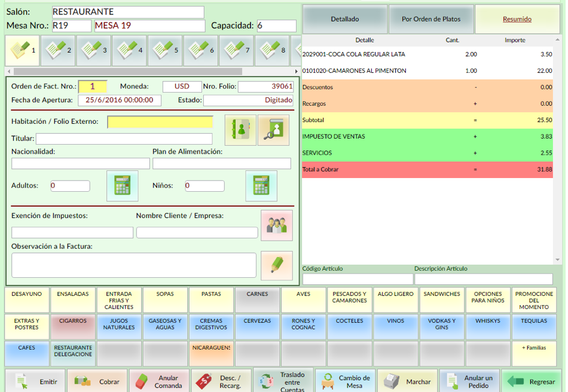Open the calculator next to Niños
This screenshot has height=392, width=568.
point(261,186)
